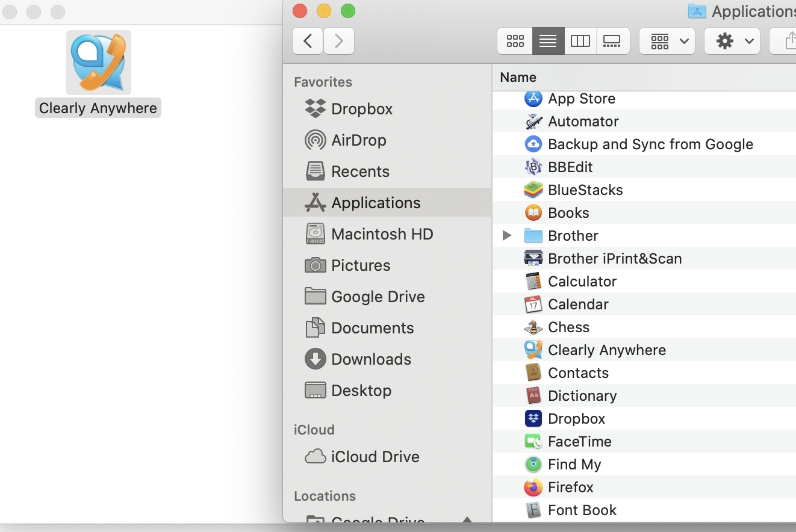Image resolution: width=796 pixels, height=532 pixels.
Task: Click the Firefox row text
Action: point(571,487)
